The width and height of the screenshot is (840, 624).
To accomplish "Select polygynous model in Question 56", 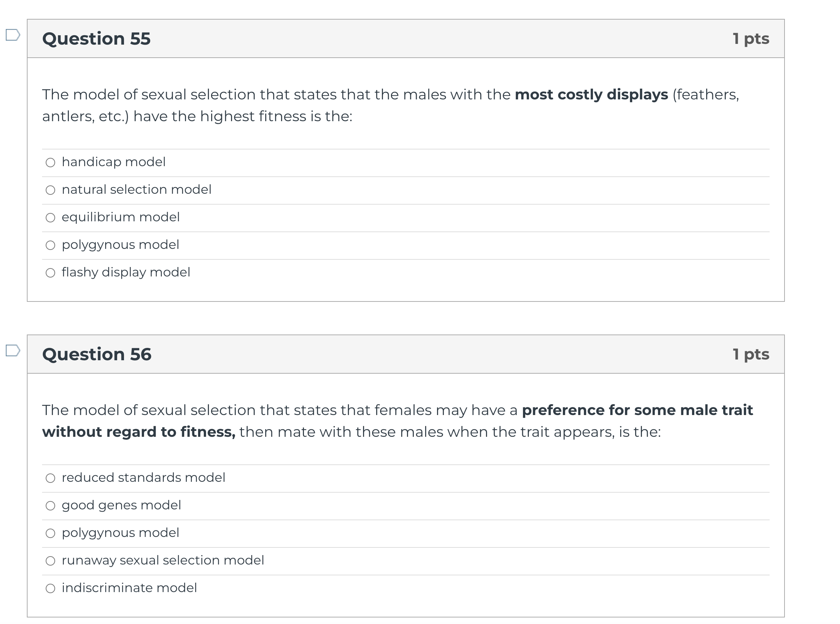I will [x=50, y=534].
